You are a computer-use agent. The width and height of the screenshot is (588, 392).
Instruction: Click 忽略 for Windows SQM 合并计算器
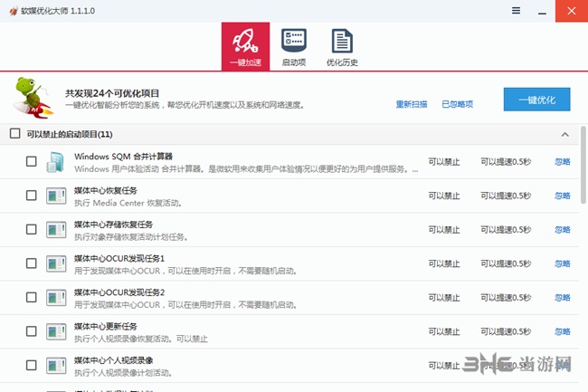pyautogui.click(x=563, y=162)
